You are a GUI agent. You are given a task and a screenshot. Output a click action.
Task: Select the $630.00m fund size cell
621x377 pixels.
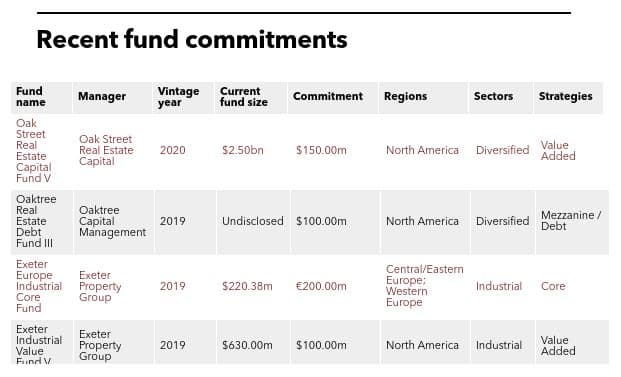tap(253, 342)
